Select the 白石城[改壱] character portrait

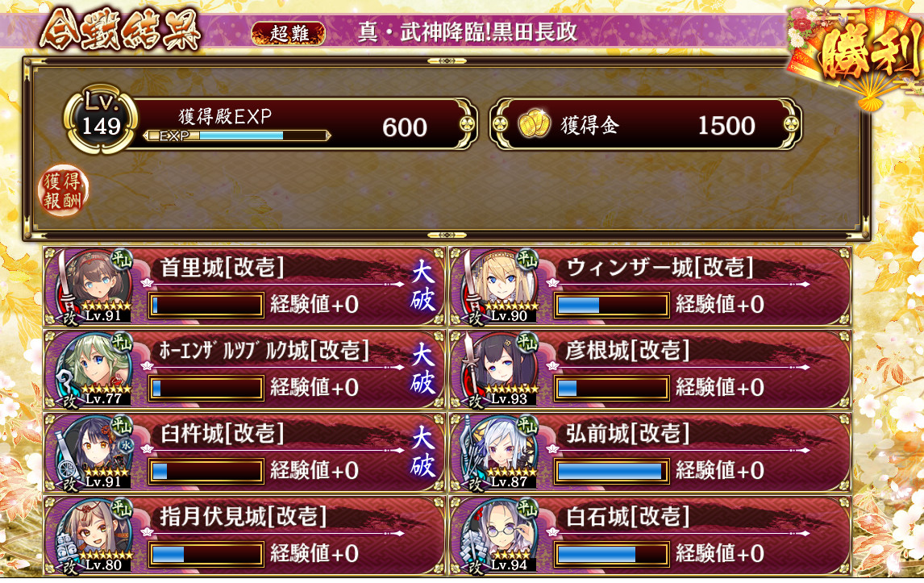[x=500, y=535]
